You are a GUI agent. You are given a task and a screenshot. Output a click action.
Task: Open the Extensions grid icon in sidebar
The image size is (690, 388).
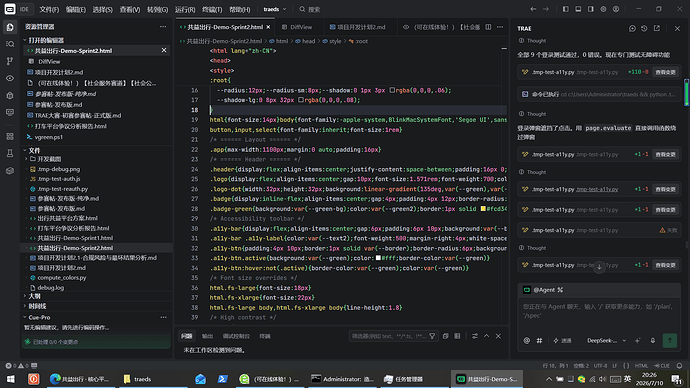pyautogui.click(x=10, y=136)
